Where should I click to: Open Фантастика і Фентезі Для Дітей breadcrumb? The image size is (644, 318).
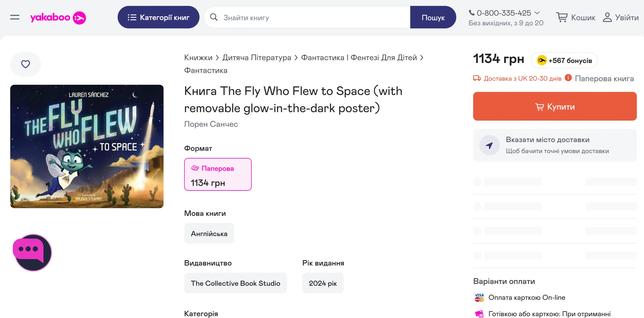coord(359,58)
